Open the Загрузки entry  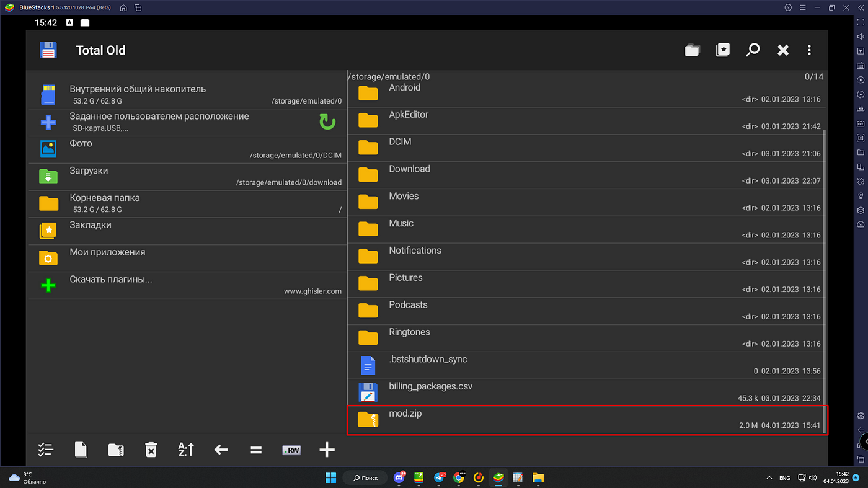coord(187,177)
